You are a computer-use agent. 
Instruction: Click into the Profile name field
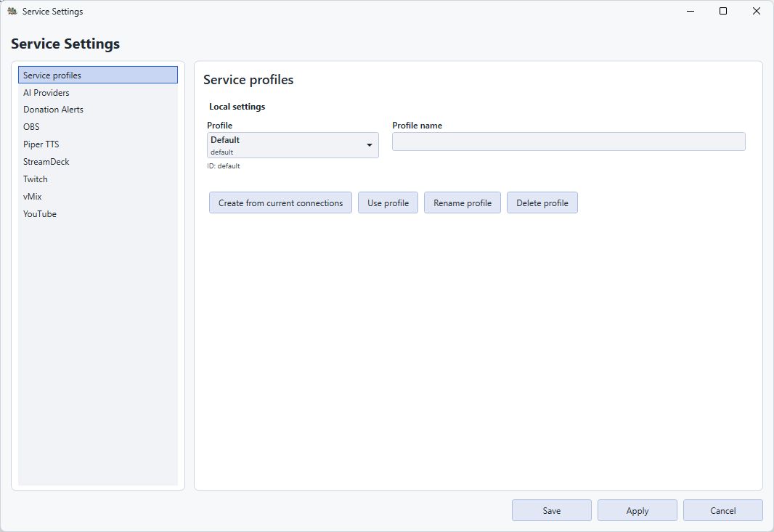(569, 142)
